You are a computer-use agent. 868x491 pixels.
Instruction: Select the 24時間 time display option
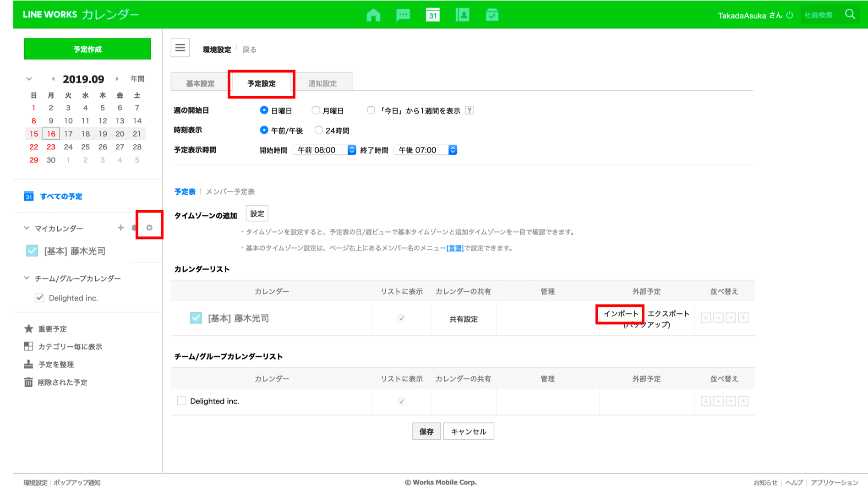click(x=319, y=131)
